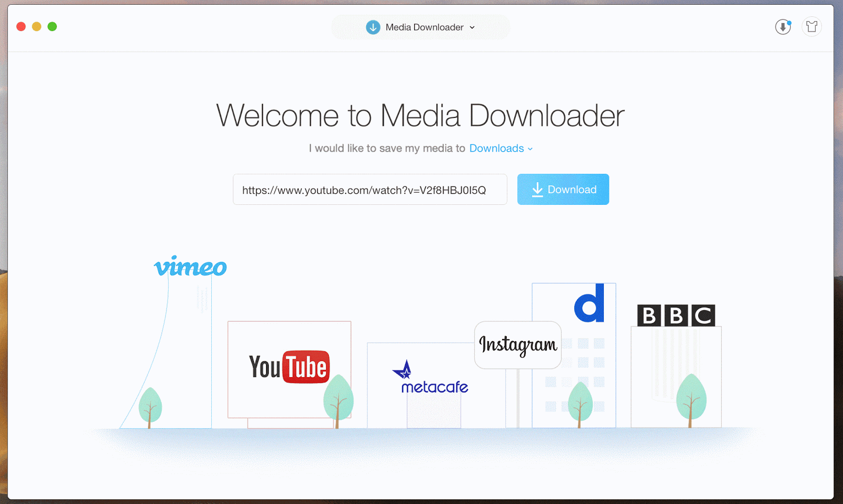Change the Downloads save location dropdown
The width and height of the screenshot is (843, 504).
click(x=501, y=149)
